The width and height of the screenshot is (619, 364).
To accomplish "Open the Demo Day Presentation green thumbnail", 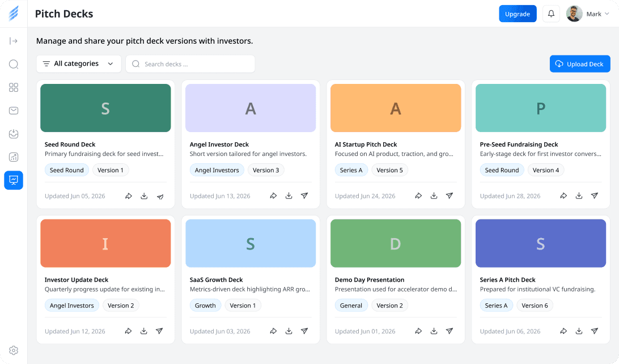I will (x=396, y=243).
